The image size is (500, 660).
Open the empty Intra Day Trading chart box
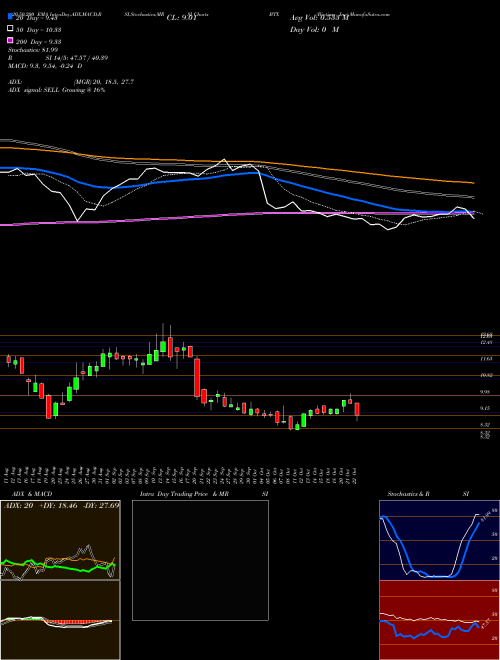pos(200,560)
